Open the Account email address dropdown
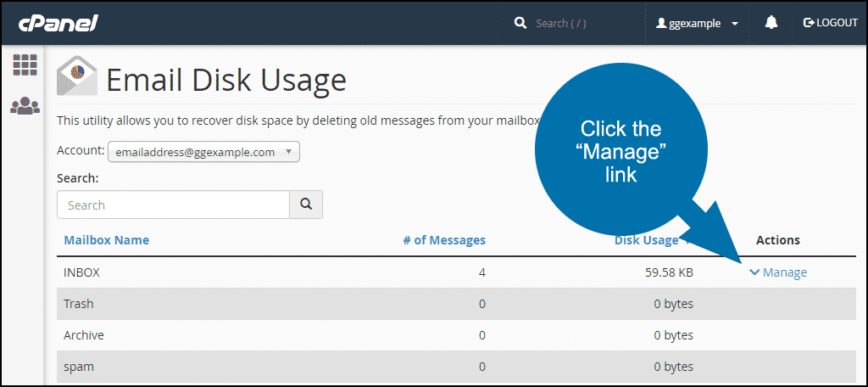Screen dimensions: 868x387 (x=203, y=152)
